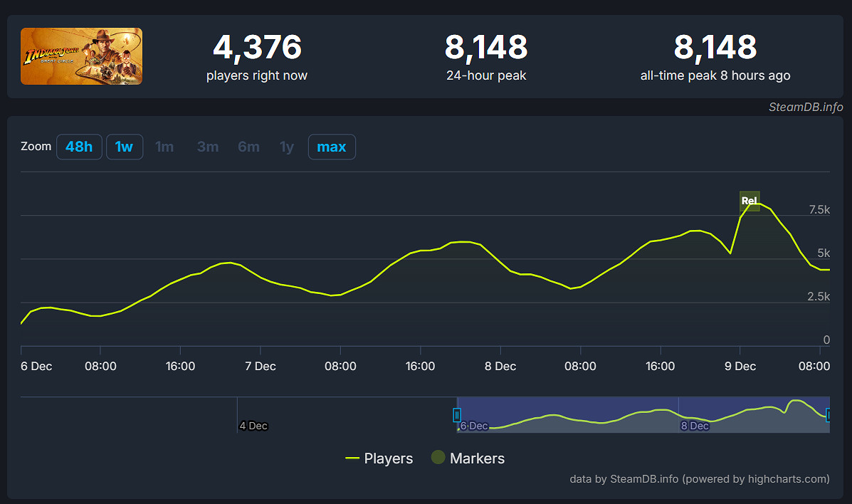Screen dimensions: 852x504
Task: Pick the 1y zoom range
Action: [x=287, y=147]
